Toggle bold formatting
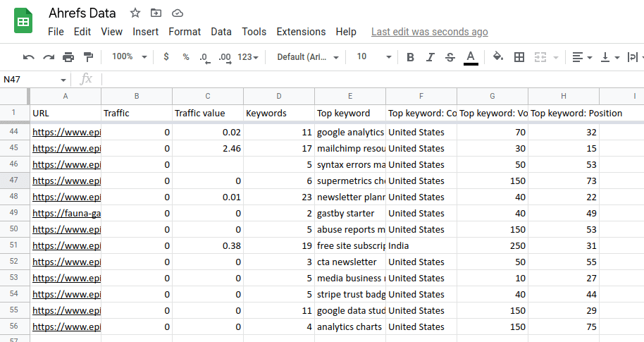This screenshot has width=644, height=342. (410, 57)
